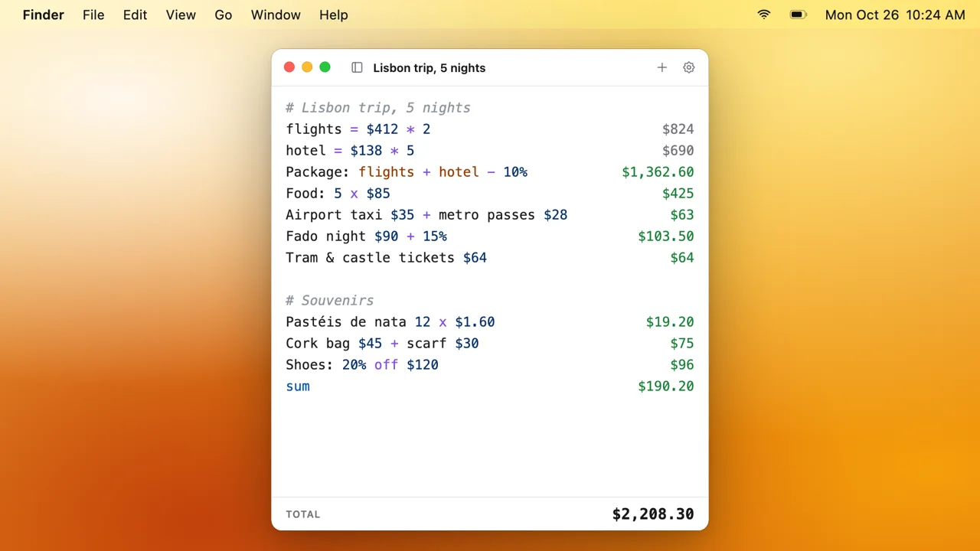The height and width of the screenshot is (551, 980).
Task: Click the 'hotel = $138 * 5' line
Action: click(x=350, y=151)
